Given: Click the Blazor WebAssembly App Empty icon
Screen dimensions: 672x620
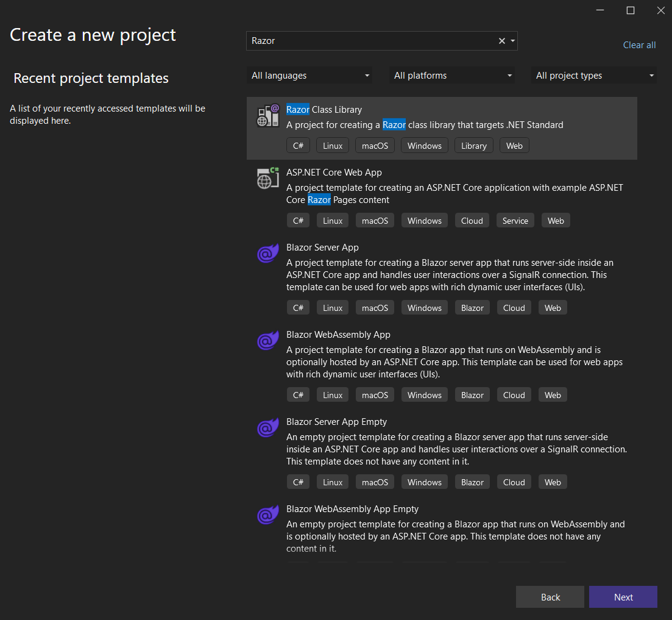Looking at the screenshot, I should pos(267,515).
